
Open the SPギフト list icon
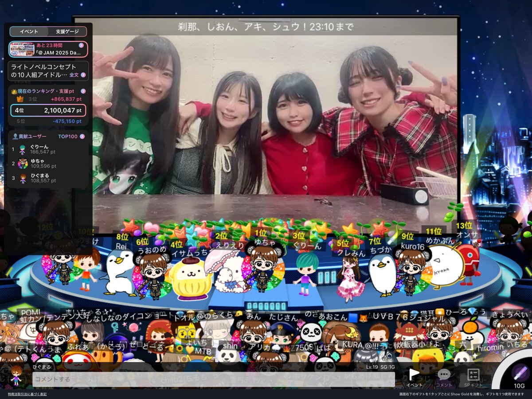[473, 377]
